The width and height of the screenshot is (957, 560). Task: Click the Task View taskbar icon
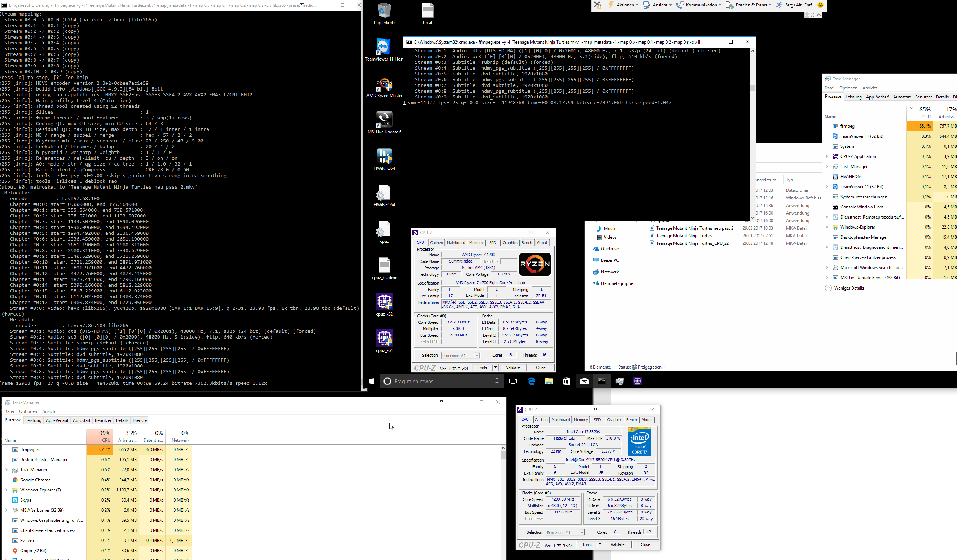tap(513, 381)
